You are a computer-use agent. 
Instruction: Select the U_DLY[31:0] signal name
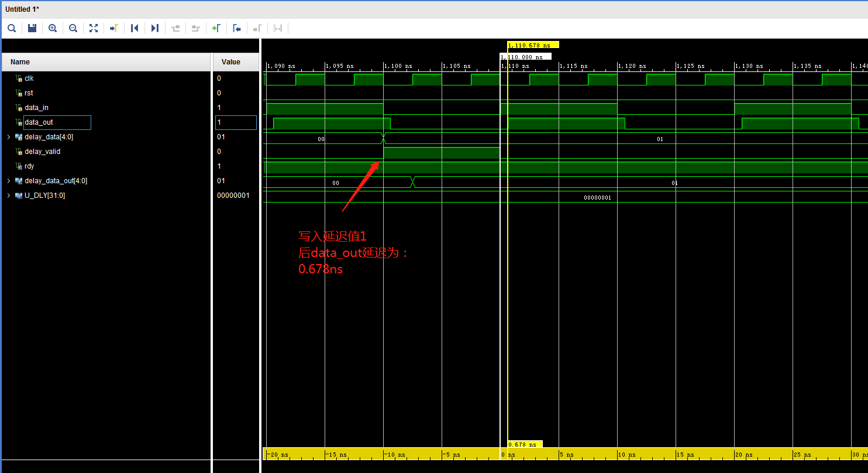(x=45, y=196)
